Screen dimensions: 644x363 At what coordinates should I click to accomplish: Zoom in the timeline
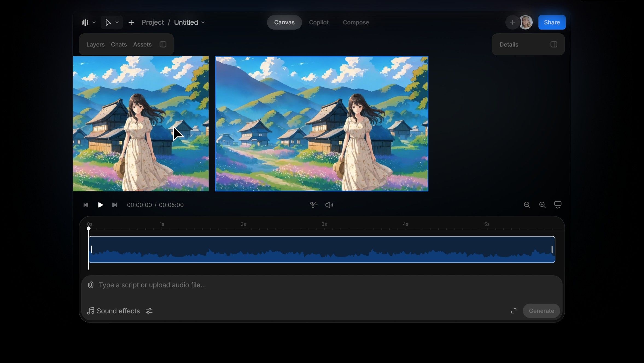[542, 205]
